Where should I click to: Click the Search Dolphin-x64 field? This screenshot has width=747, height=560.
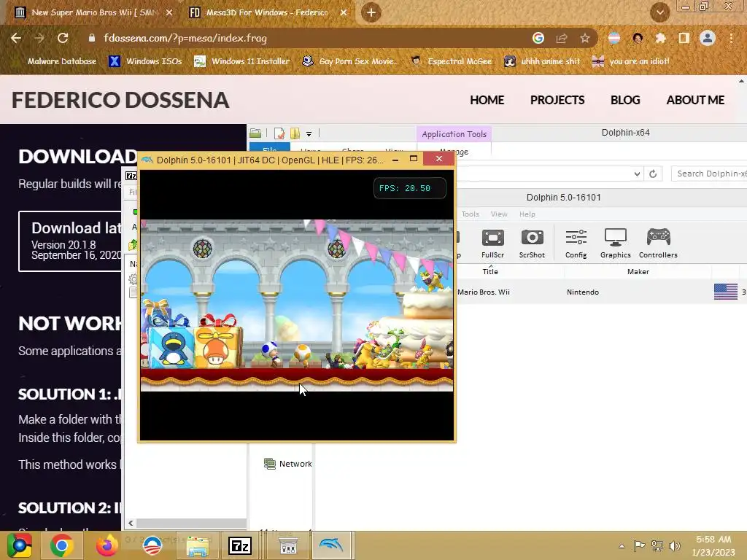tap(709, 174)
